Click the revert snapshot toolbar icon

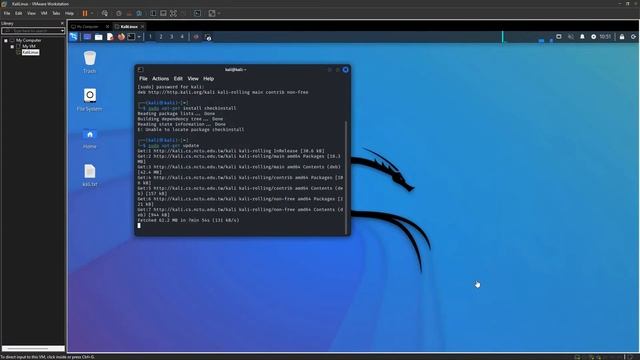click(x=129, y=13)
